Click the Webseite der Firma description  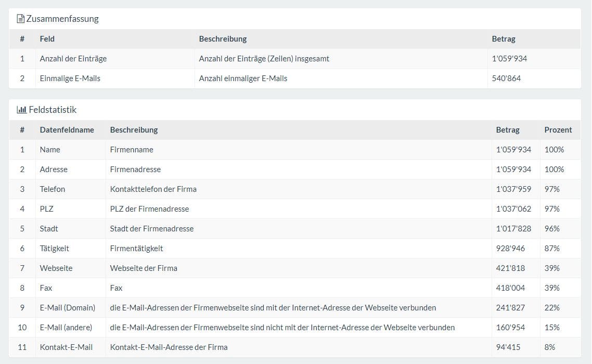tap(144, 268)
